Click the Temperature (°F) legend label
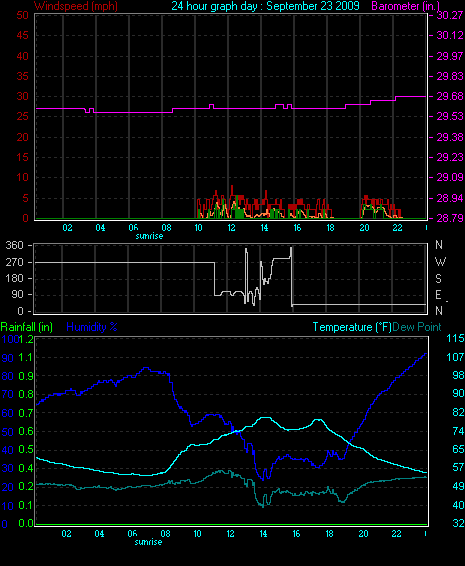The image size is (465, 566). (352, 327)
